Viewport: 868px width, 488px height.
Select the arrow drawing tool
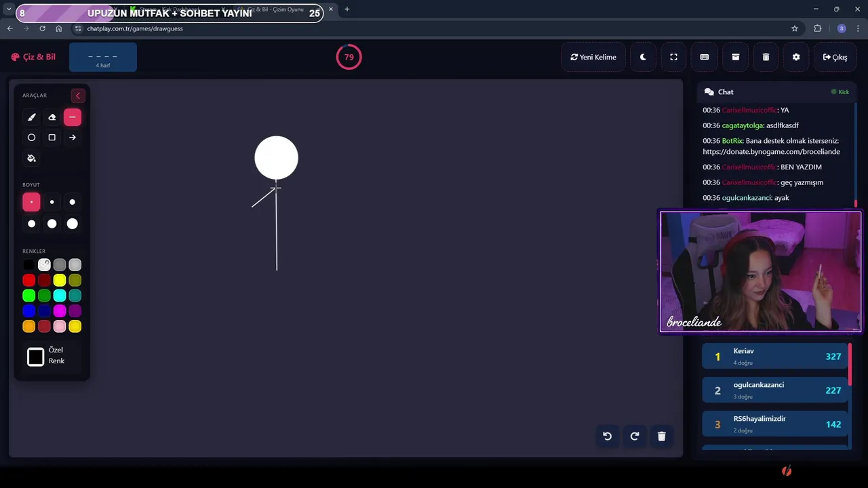click(x=73, y=138)
